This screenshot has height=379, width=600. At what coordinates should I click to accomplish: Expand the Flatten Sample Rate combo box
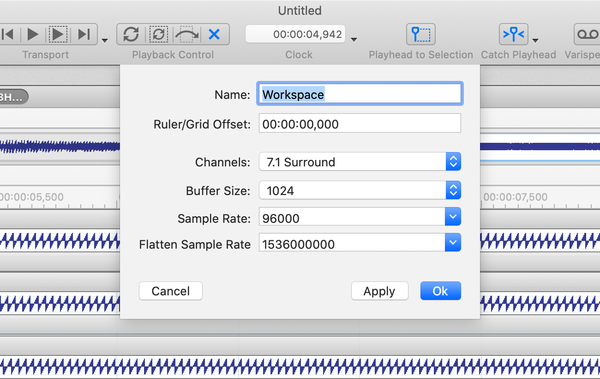(453, 243)
